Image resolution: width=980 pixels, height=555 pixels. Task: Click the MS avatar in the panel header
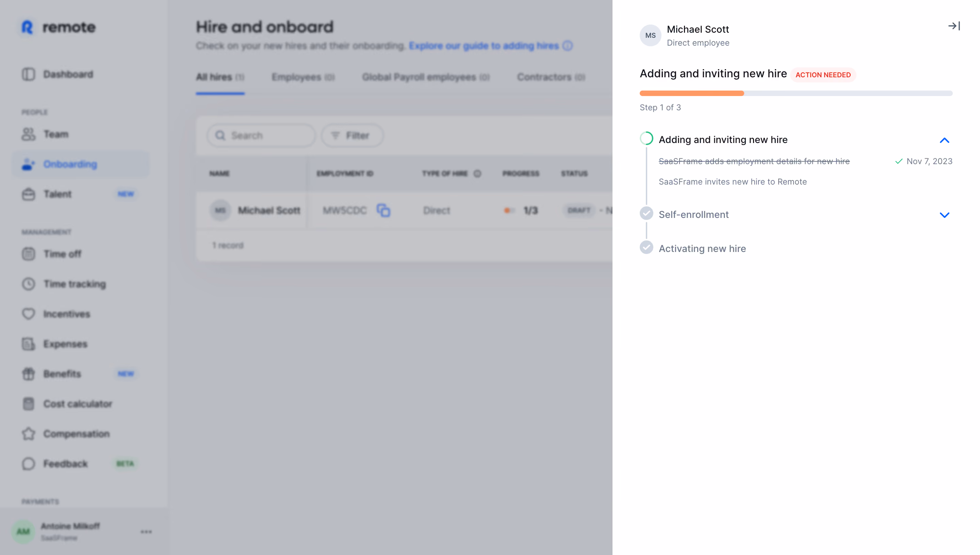[x=650, y=35]
